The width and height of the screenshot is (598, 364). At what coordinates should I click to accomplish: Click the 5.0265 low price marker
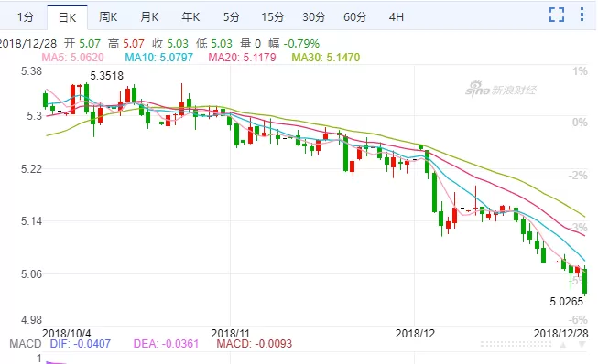click(566, 302)
